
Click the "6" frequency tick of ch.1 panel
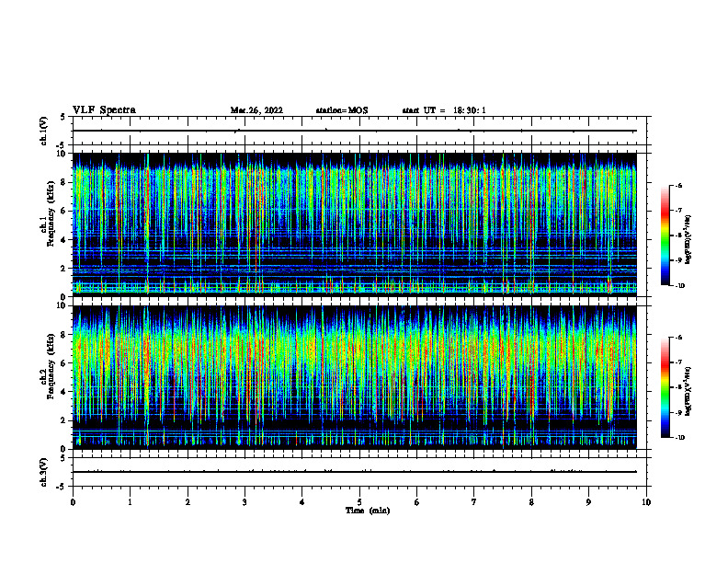pos(65,211)
